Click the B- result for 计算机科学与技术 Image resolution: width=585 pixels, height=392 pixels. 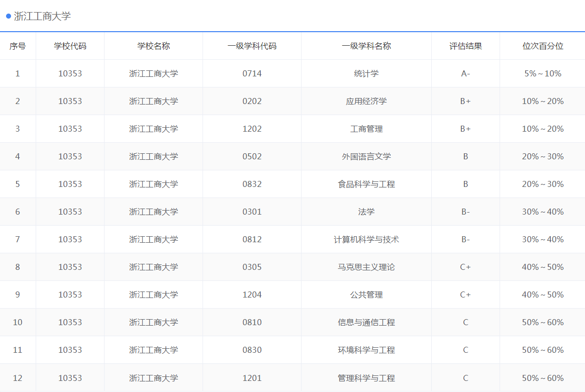(x=465, y=239)
